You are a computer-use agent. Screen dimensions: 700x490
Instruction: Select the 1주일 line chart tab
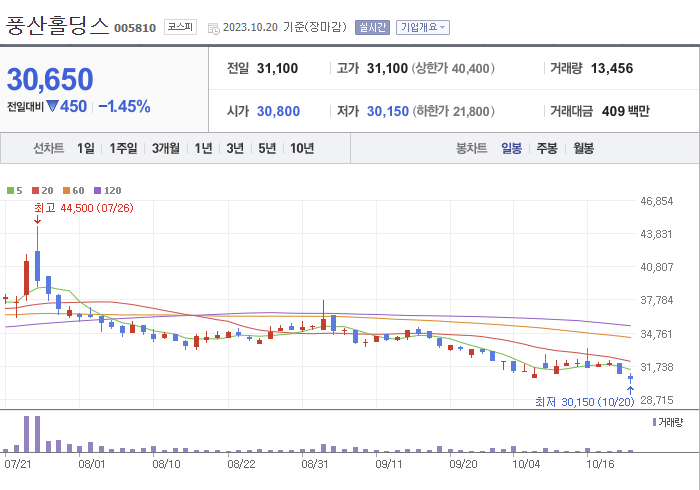(x=123, y=148)
